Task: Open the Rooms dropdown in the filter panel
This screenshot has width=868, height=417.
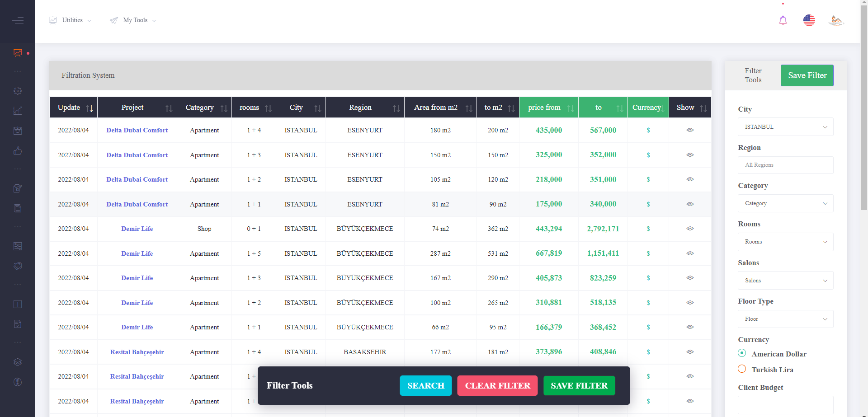Action: click(785, 242)
